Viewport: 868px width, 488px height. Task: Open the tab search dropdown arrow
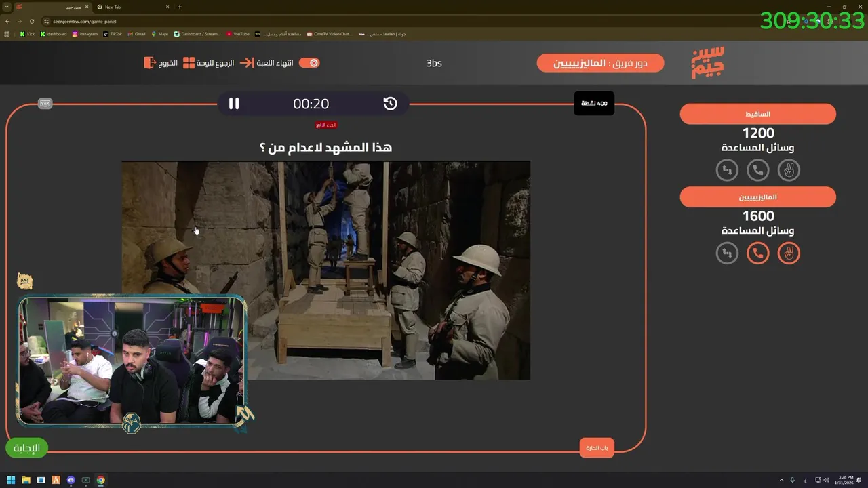point(6,7)
